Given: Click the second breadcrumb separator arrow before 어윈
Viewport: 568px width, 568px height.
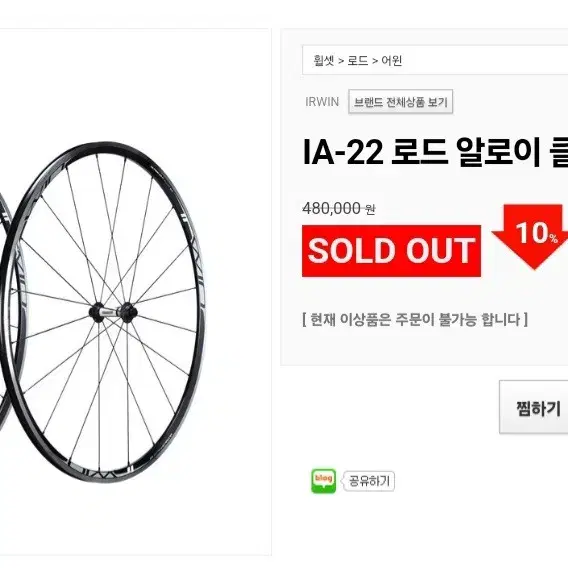Looking at the screenshot, I should 375,61.
